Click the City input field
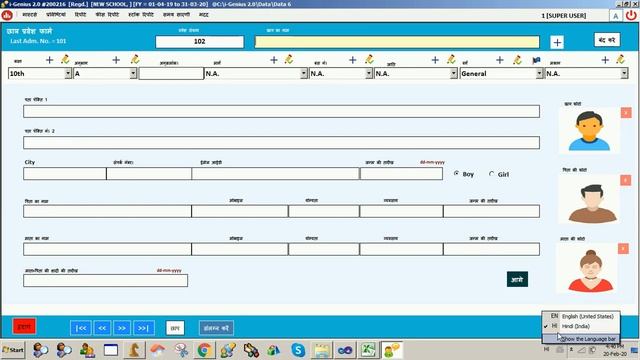 65,173
